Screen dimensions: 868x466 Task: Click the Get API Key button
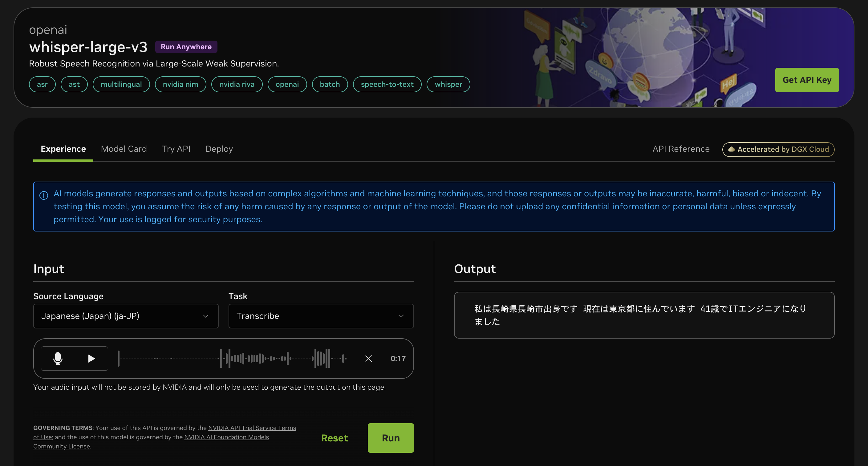click(x=807, y=80)
